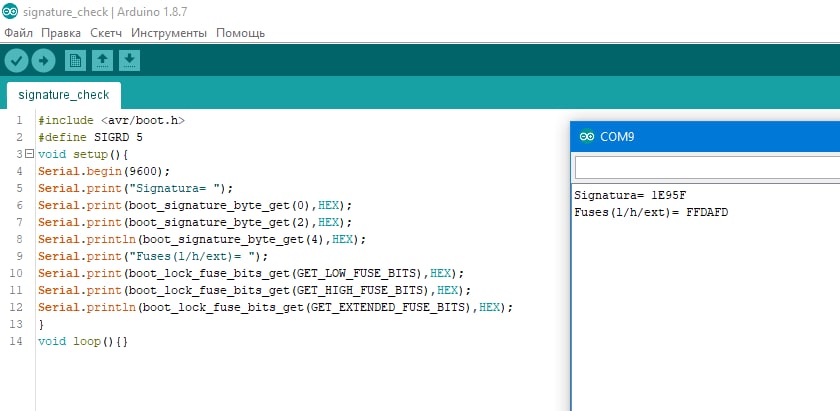Open the Правка menu

pyautogui.click(x=61, y=33)
